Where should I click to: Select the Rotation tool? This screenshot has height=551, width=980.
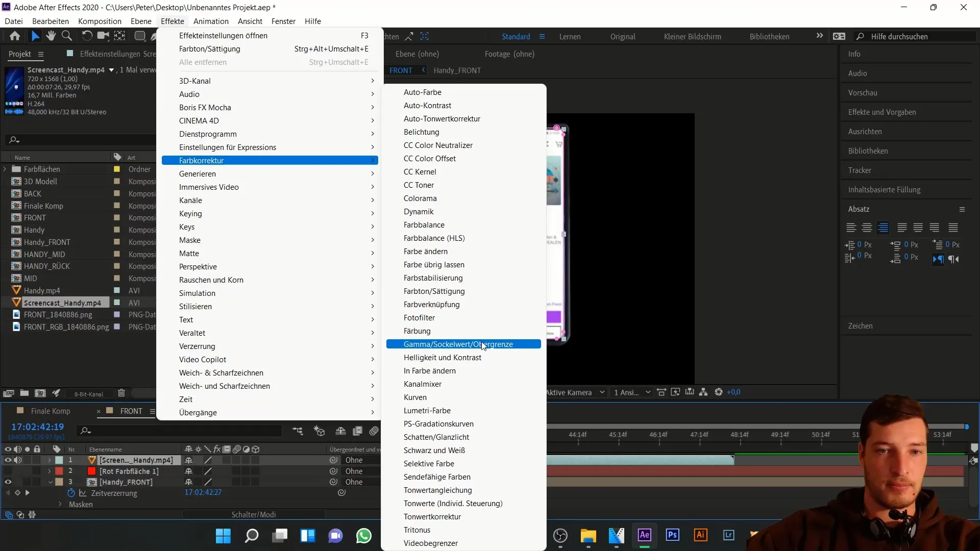click(x=87, y=36)
